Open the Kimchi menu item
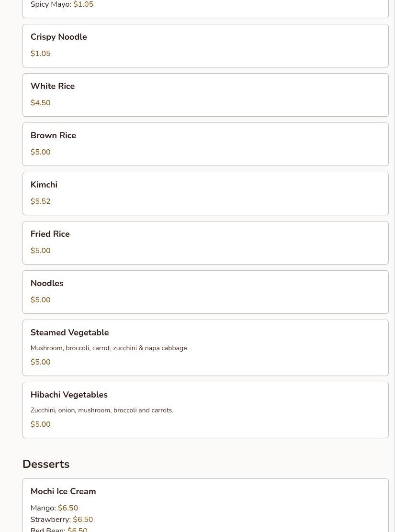 [x=44, y=185]
